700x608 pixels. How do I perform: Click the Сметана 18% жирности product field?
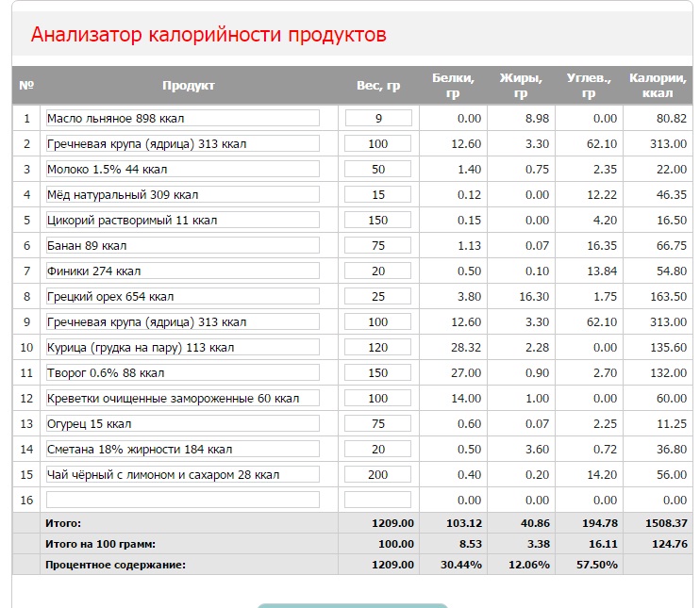point(182,450)
